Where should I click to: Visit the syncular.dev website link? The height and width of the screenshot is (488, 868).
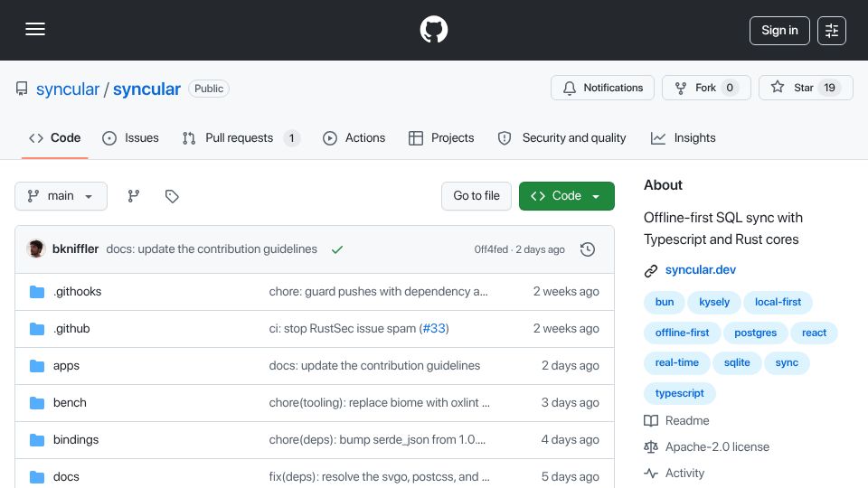(x=700, y=270)
